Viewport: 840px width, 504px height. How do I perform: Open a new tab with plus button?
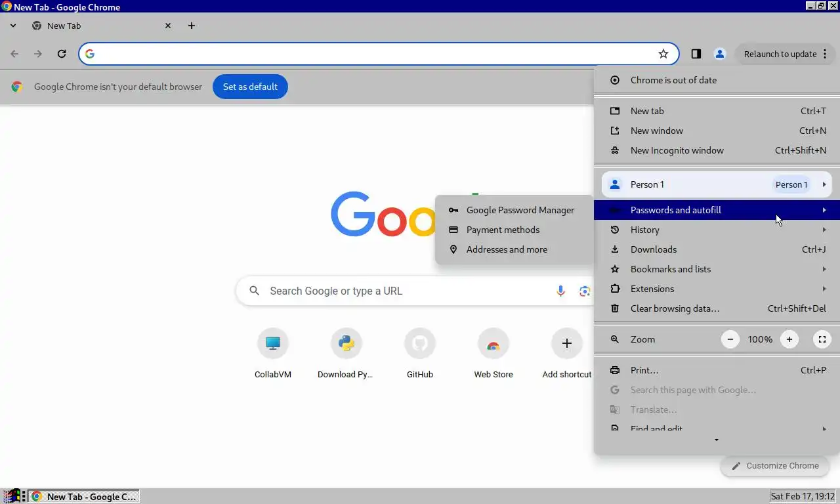[192, 26]
